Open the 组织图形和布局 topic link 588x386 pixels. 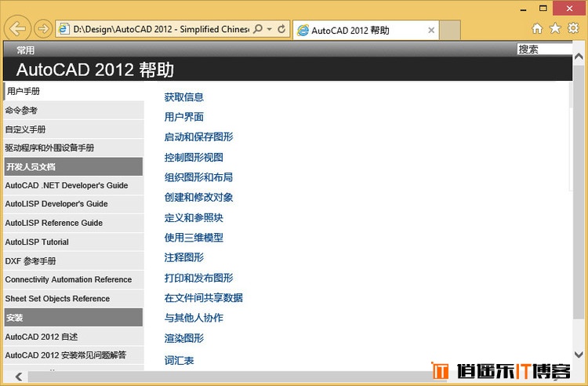[199, 177]
